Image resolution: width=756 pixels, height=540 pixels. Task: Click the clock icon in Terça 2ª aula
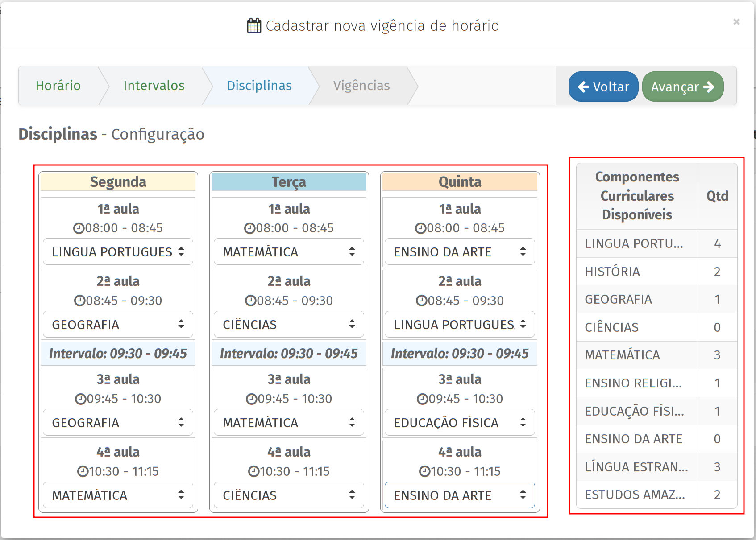[250, 301]
